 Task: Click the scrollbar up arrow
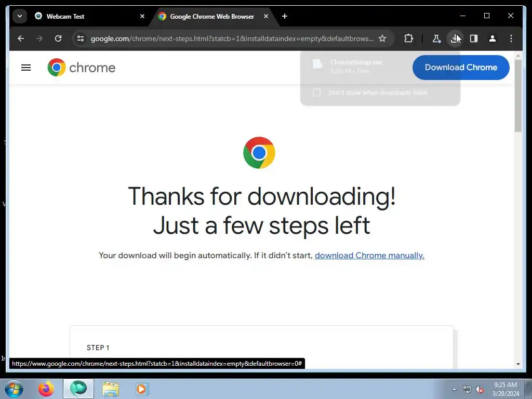(x=518, y=55)
